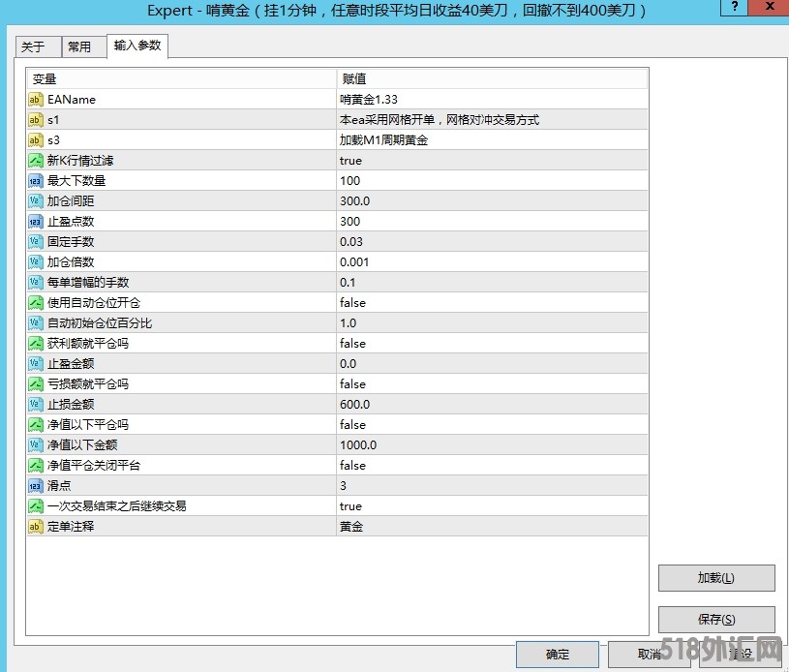Switch to the 关于 tab
This screenshot has width=789, height=672.
point(34,47)
